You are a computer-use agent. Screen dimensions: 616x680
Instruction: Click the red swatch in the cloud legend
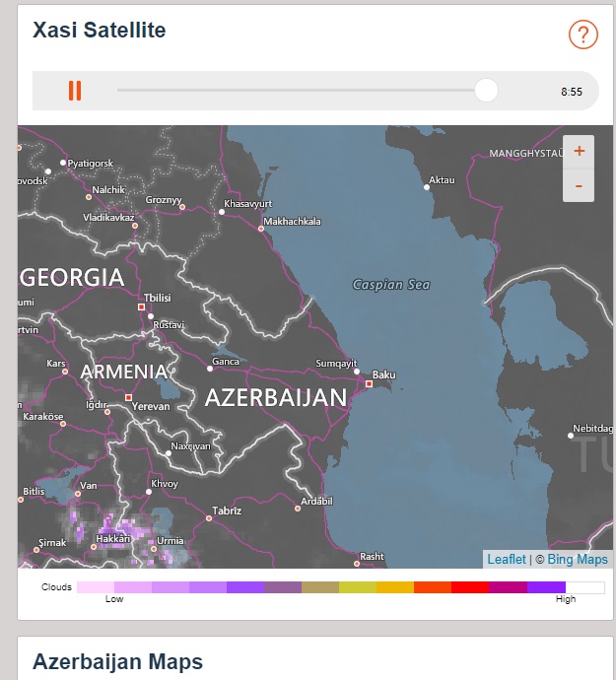(x=470, y=587)
